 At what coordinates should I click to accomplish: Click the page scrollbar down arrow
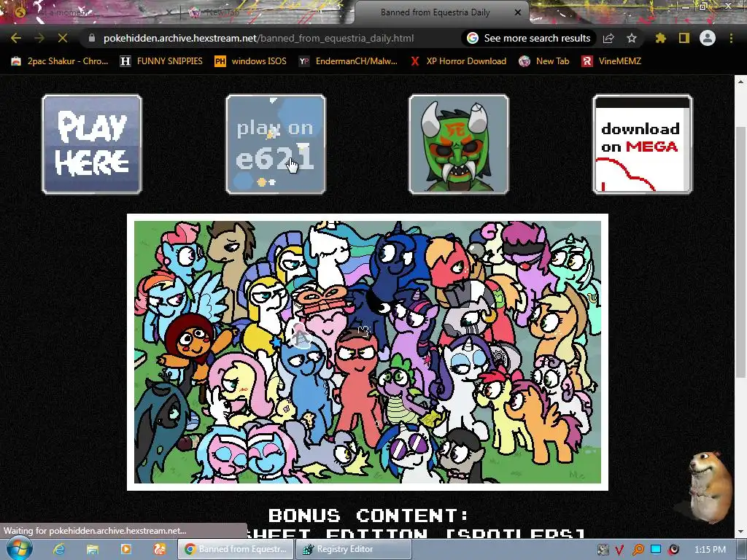click(740, 531)
